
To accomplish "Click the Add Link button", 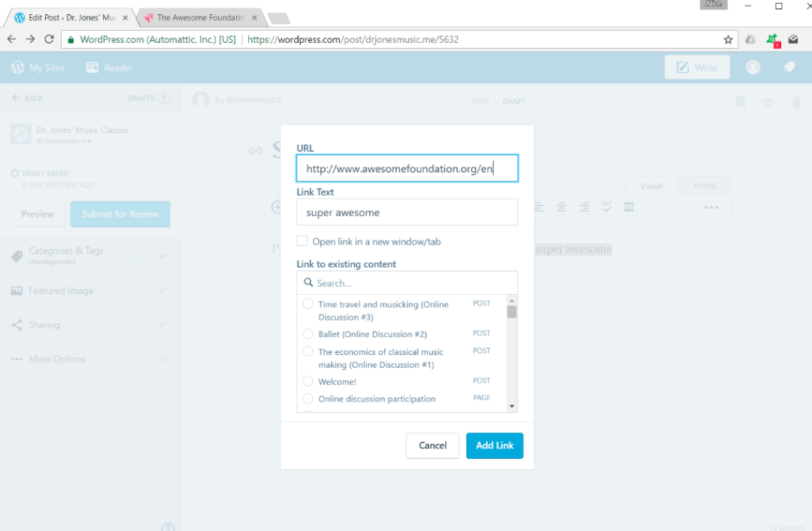I will (494, 445).
